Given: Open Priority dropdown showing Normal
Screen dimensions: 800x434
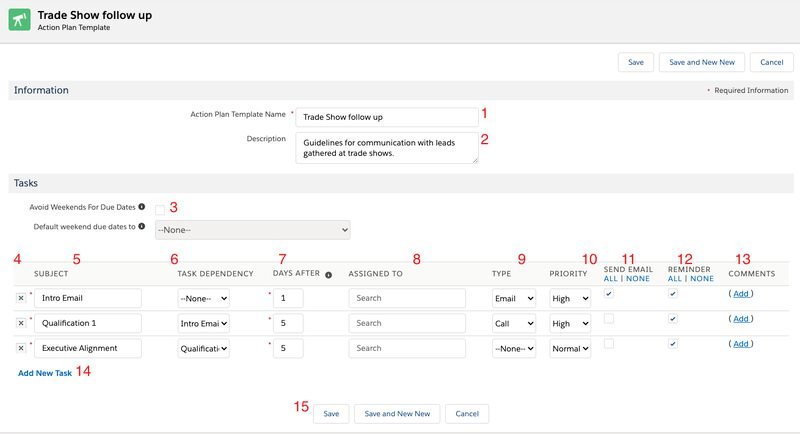Looking at the screenshot, I should click(570, 348).
